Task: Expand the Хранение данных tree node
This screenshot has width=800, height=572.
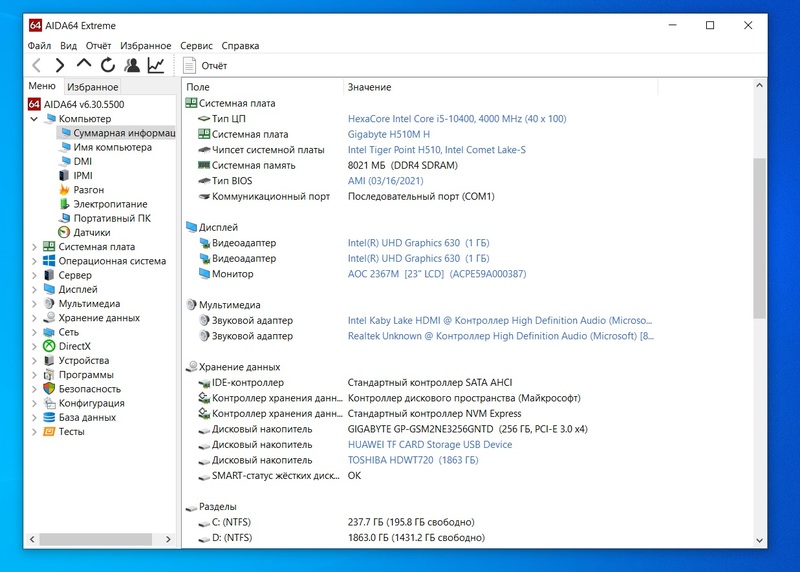Action: click(34, 318)
